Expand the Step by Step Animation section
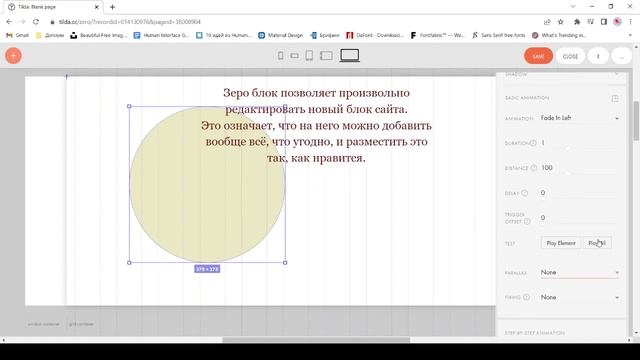Image resolution: width=640 pixels, height=360 pixels. pos(535,333)
